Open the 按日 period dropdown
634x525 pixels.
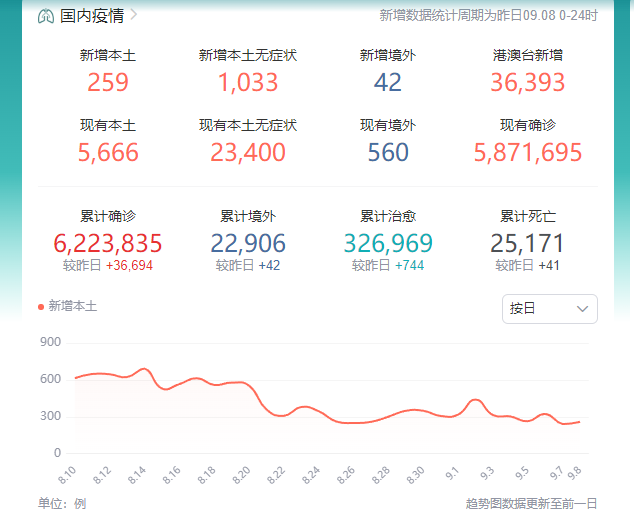[549, 309]
